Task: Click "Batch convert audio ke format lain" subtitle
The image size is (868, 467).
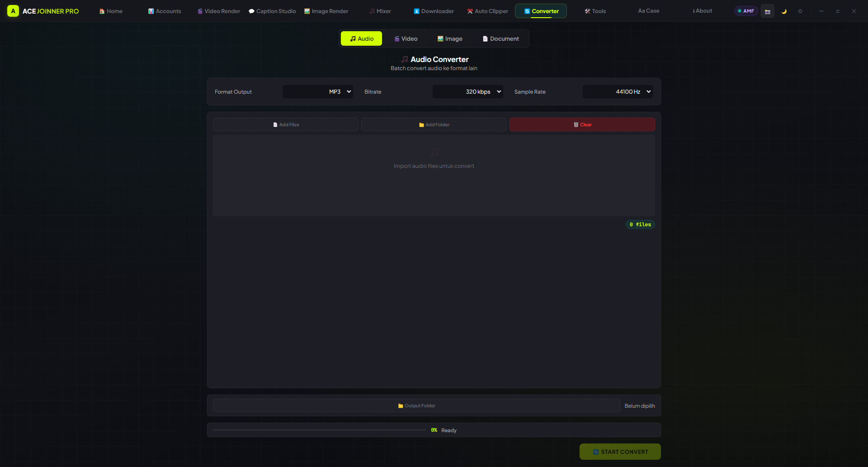Action: 434,68
